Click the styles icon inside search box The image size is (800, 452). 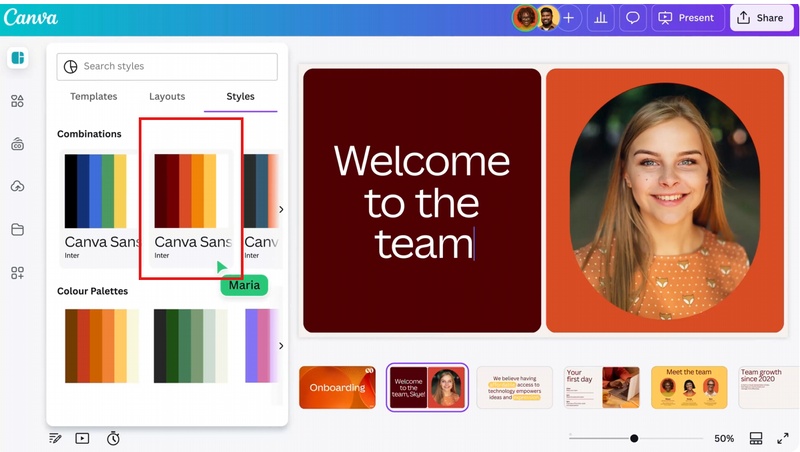coord(70,66)
